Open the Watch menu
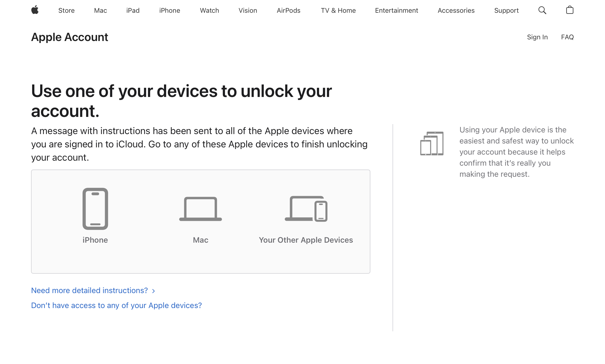605x364 pixels. click(x=209, y=11)
